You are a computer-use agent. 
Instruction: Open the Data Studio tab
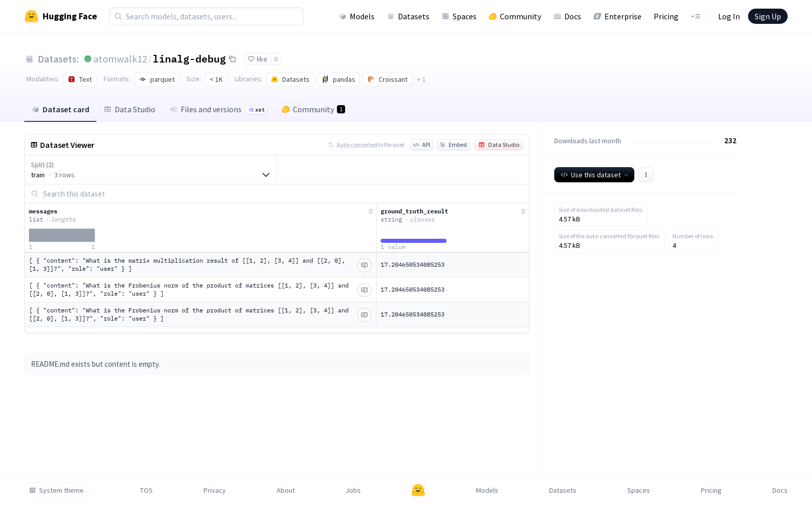pos(130,110)
